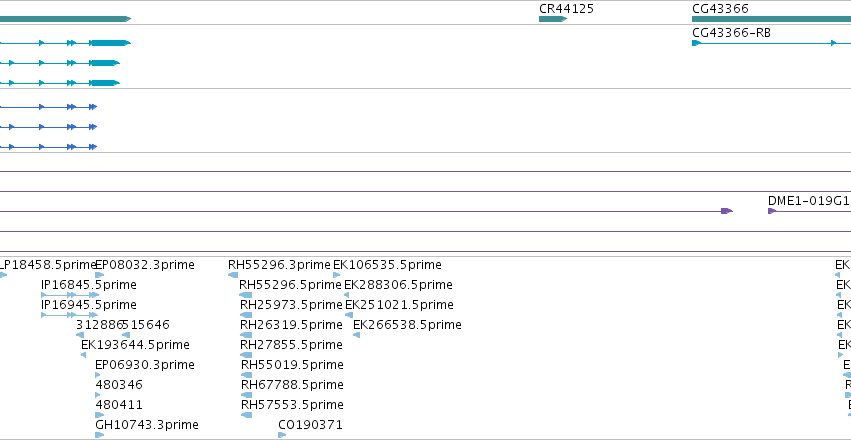
Task: Click the EK266538.5prime label
Action: tap(407, 324)
